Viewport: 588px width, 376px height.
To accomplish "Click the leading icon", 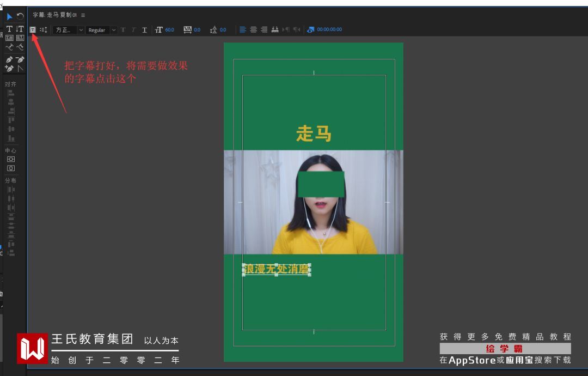I will (213, 29).
